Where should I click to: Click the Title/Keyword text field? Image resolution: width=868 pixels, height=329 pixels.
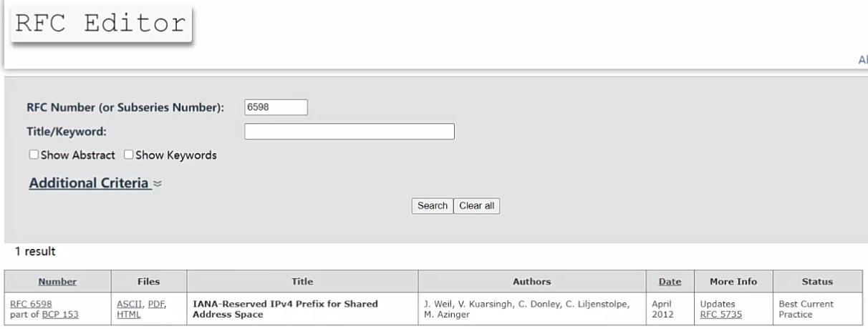(x=349, y=131)
